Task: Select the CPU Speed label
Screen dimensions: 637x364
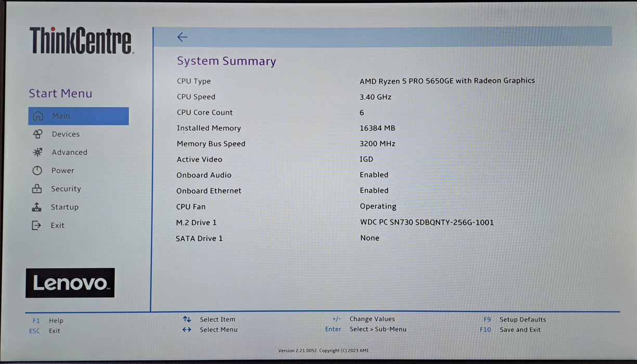Action: (196, 97)
